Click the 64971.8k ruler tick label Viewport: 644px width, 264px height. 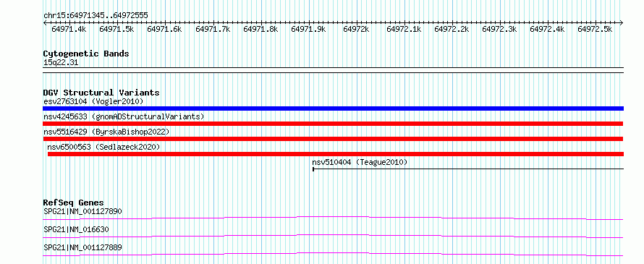point(260,29)
